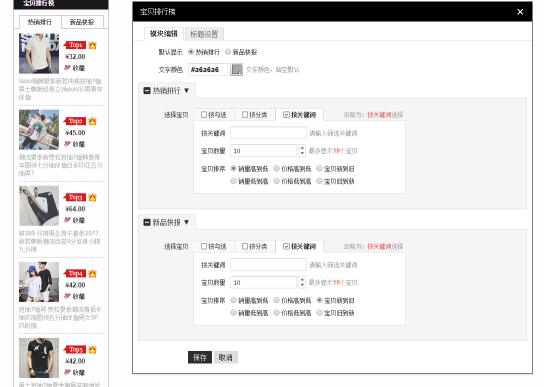Click the 保存 button
The height and width of the screenshot is (387, 544).
click(x=200, y=357)
